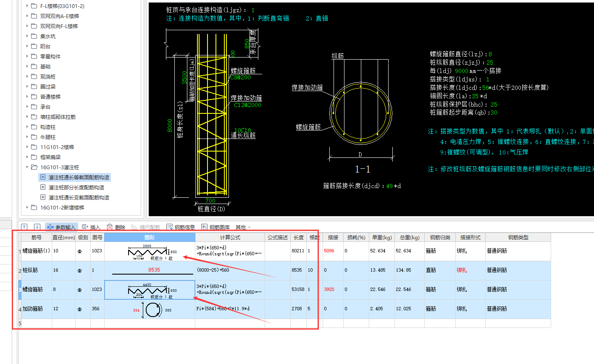The height and width of the screenshot is (364, 594).
Task: Click the 普通楼梯 folder icon
Action: point(34,97)
